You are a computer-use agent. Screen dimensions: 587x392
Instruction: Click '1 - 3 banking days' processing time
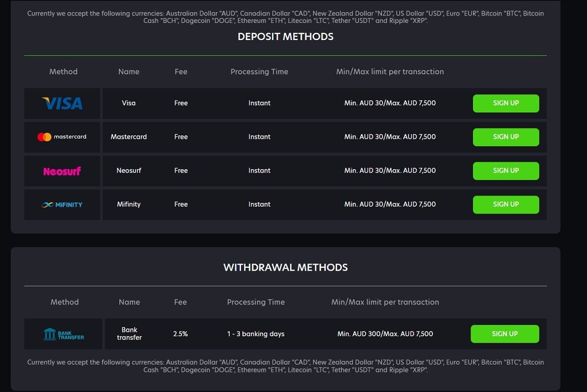pos(256,334)
